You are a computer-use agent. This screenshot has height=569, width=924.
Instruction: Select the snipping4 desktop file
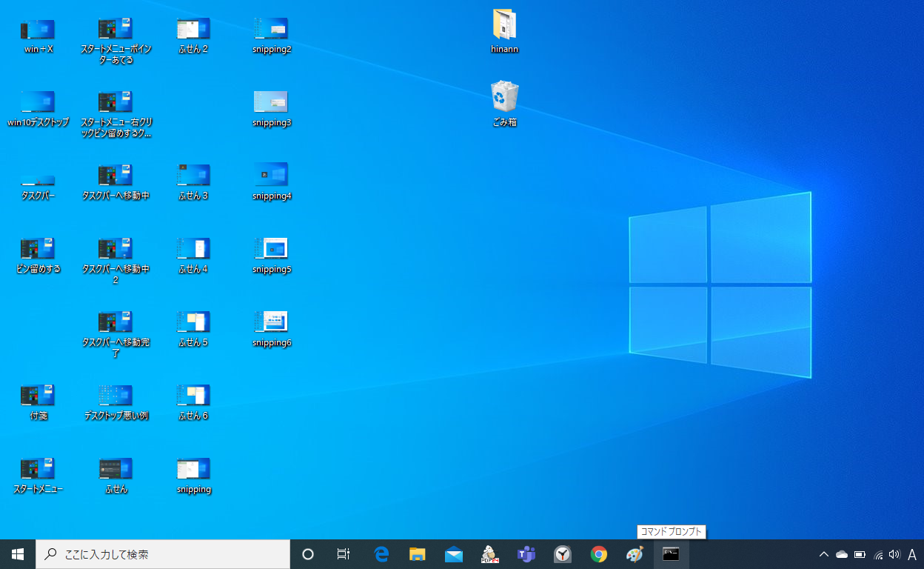pos(272,183)
